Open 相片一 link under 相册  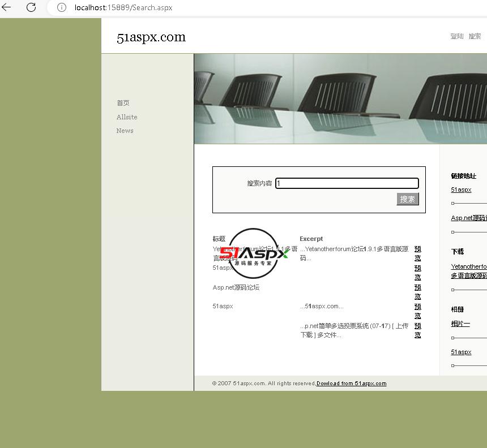[x=460, y=324]
